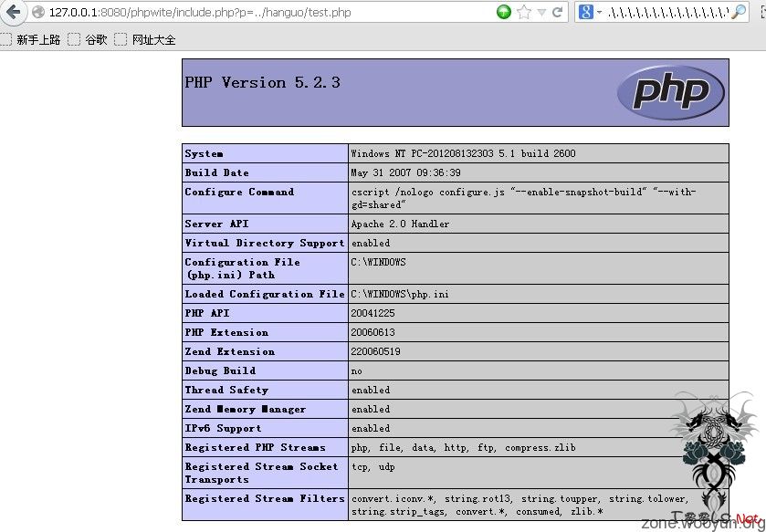
Task: Select Virtual Directory Support label
Action: click(264, 243)
